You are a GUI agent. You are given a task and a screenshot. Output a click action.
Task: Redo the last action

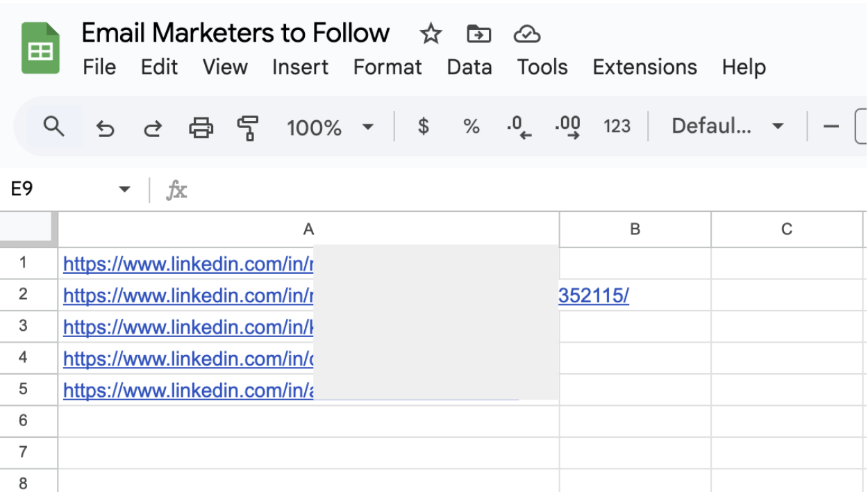[x=153, y=127]
